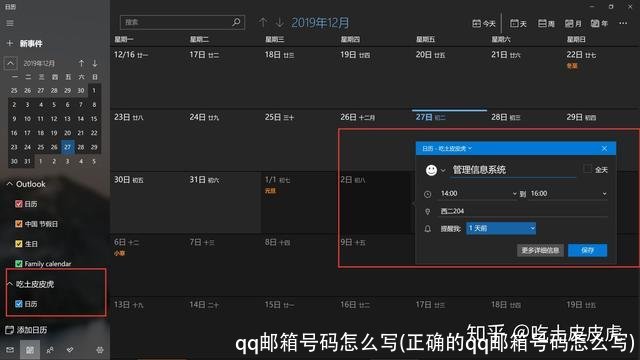The height and width of the screenshot is (360, 640).
Task: Open the 16:00 end time dropdown
Action: [x=569, y=193]
